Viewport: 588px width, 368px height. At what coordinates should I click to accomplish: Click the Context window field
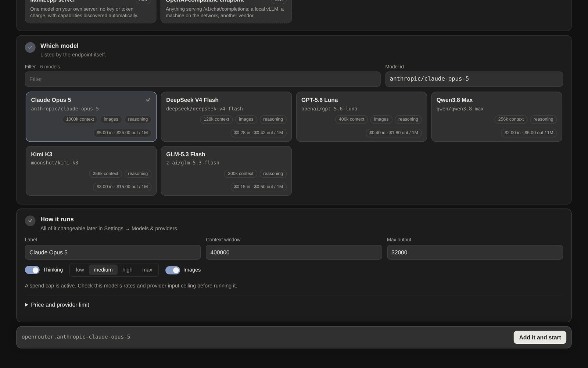(294, 252)
